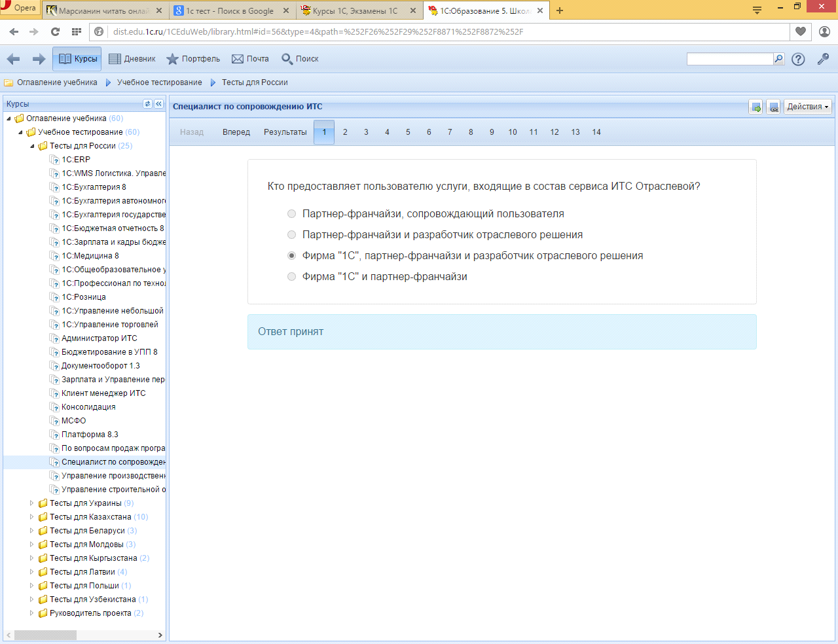Close the Курсы 1С, Экзамены 1С tab
The width and height of the screenshot is (838, 644).
click(413, 10)
